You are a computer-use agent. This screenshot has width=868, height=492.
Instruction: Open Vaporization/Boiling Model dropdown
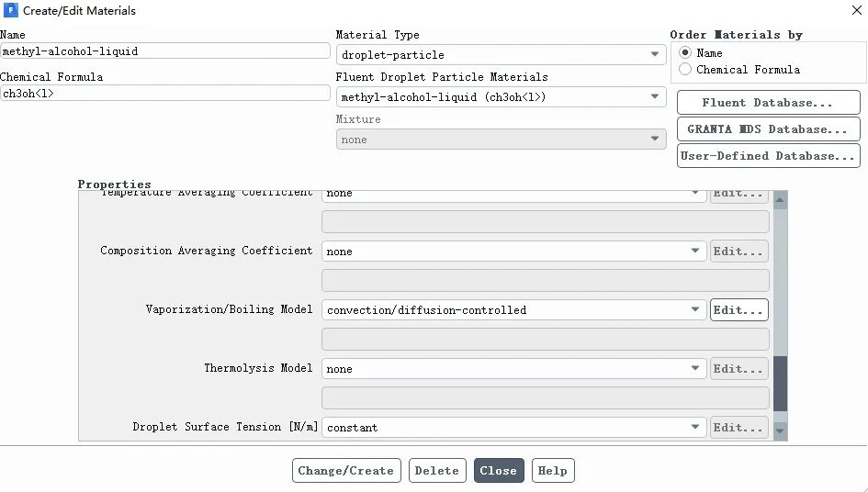click(x=513, y=310)
